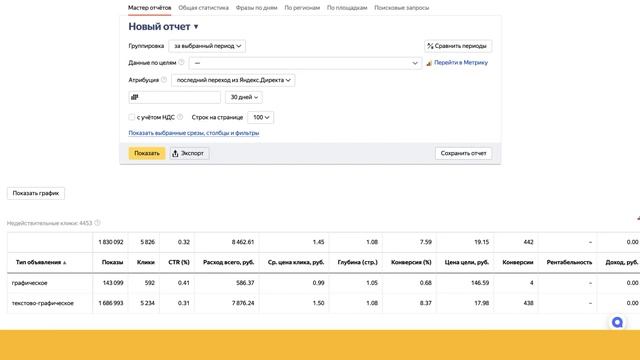Expand the Новый отчет title dropdown
The width and height of the screenshot is (640, 360).
[x=163, y=27]
